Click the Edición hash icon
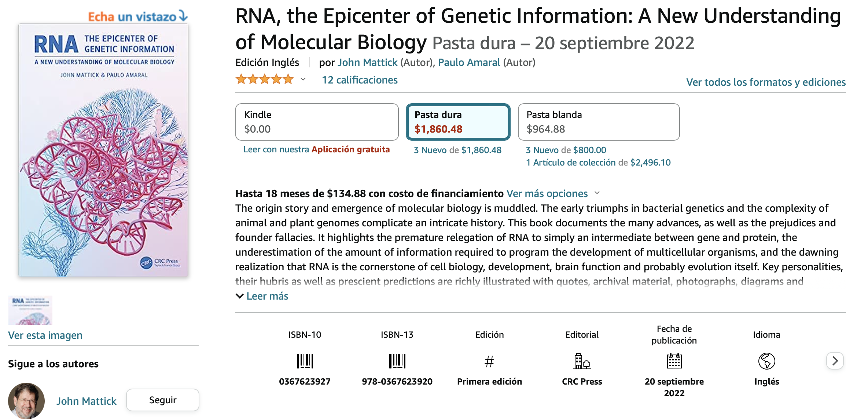The height and width of the screenshot is (419, 868). (x=489, y=362)
